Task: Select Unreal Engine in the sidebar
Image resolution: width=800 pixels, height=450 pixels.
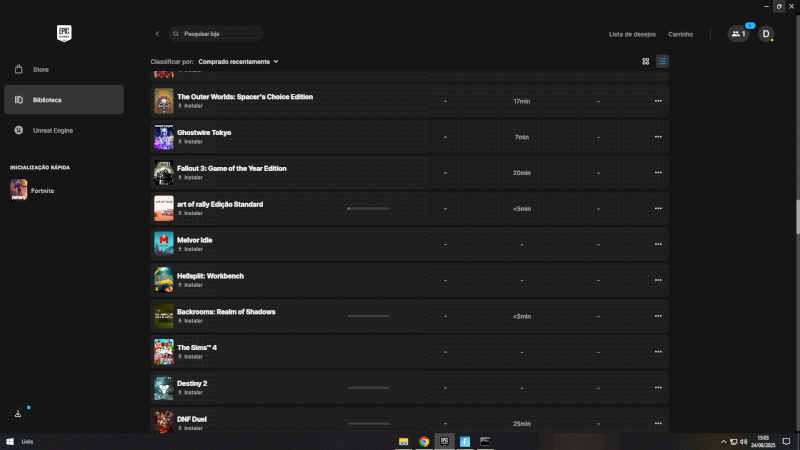Action: [x=52, y=130]
